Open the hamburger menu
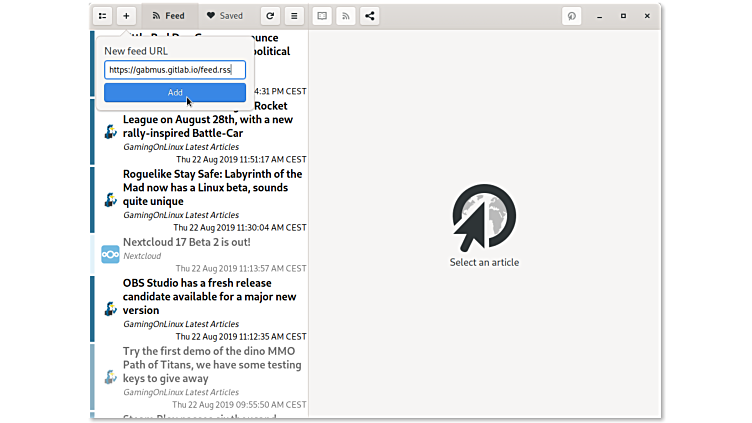 pyautogui.click(x=293, y=16)
